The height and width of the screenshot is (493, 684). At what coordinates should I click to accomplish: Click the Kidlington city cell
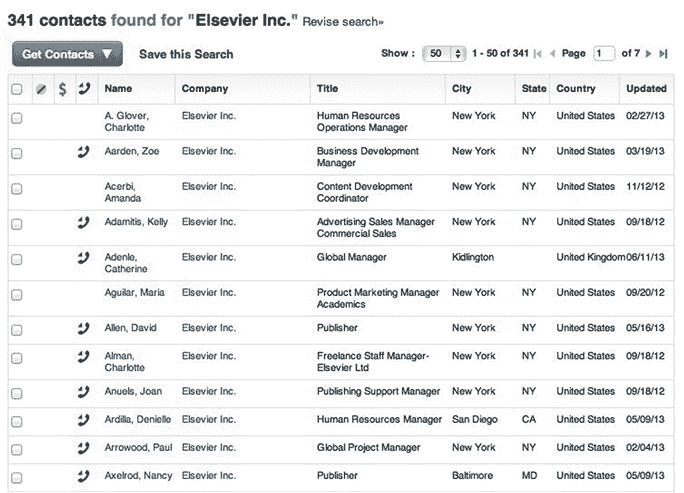473,257
